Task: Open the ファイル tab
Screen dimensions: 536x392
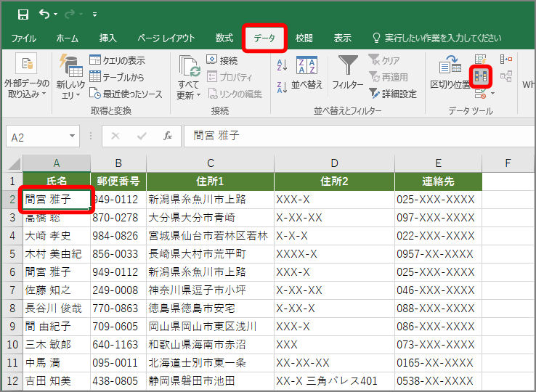Action: tap(23, 38)
